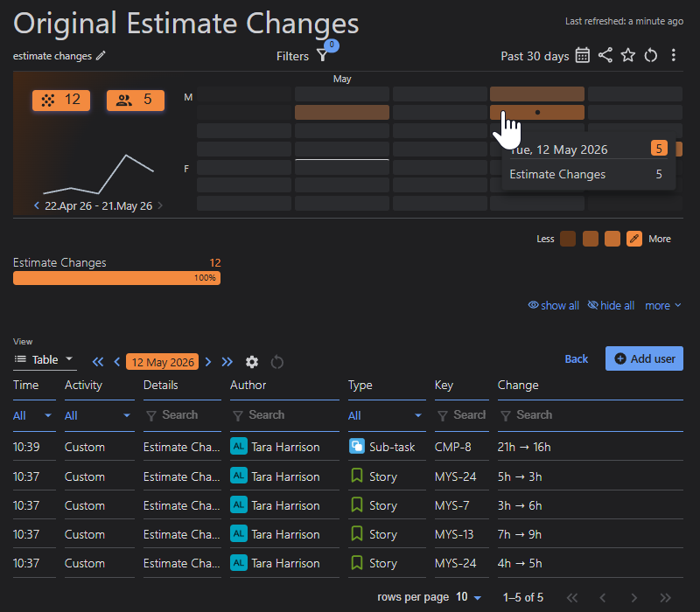The width and height of the screenshot is (700, 612).
Task: Expand the more dropdown
Action: pyautogui.click(x=663, y=305)
